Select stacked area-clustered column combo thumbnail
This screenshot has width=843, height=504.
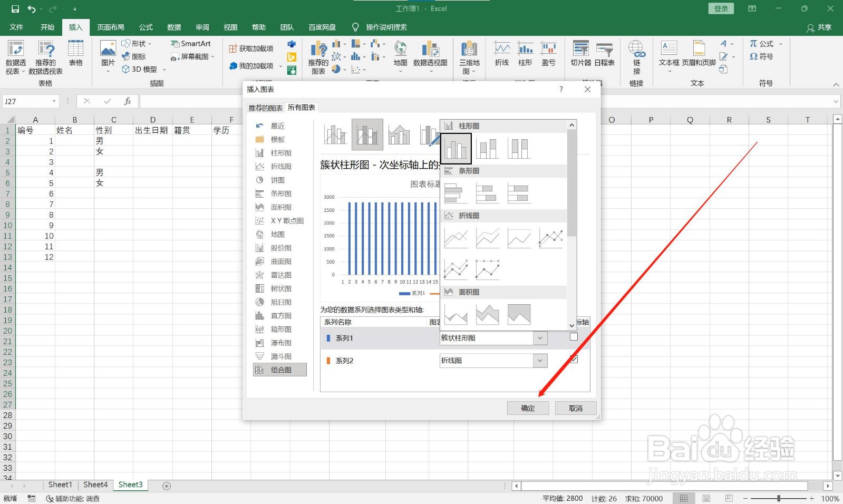(x=399, y=134)
